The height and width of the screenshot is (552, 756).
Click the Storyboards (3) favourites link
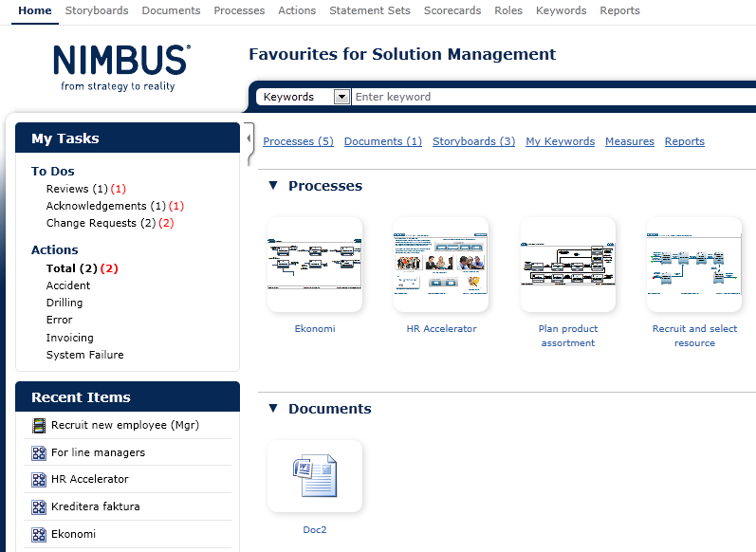pyautogui.click(x=473, y=141)
